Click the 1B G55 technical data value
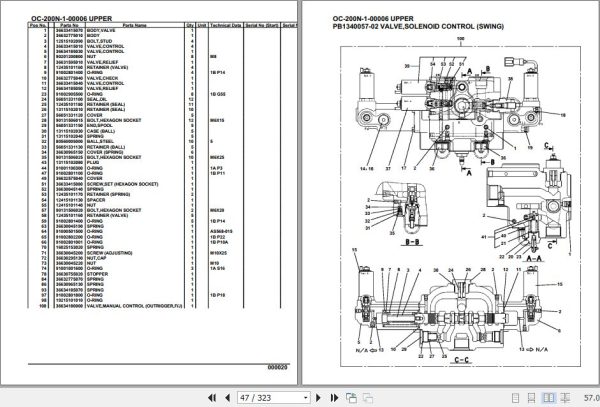 point(218,94)
